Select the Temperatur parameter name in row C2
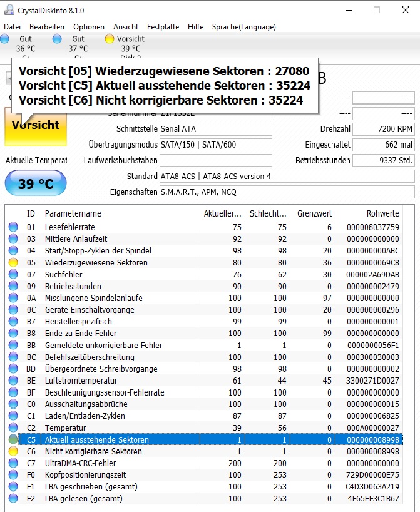 click(65, 428)
